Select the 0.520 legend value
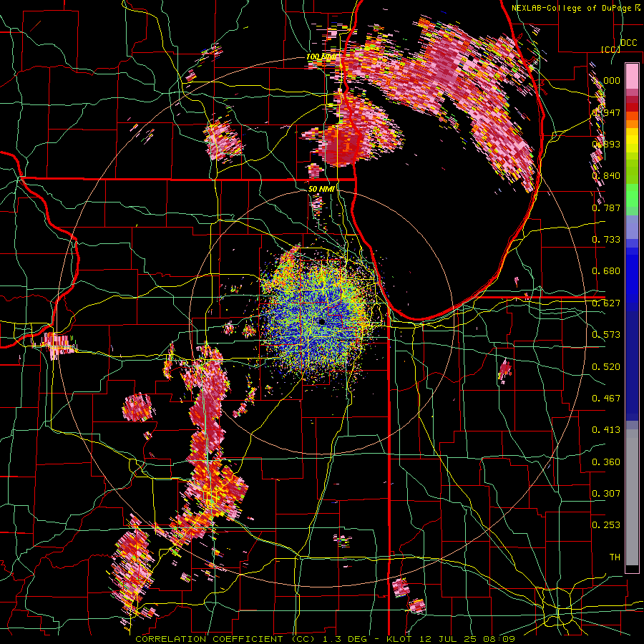The height and width of the screenshot is (644, 644). coord(606,367)
